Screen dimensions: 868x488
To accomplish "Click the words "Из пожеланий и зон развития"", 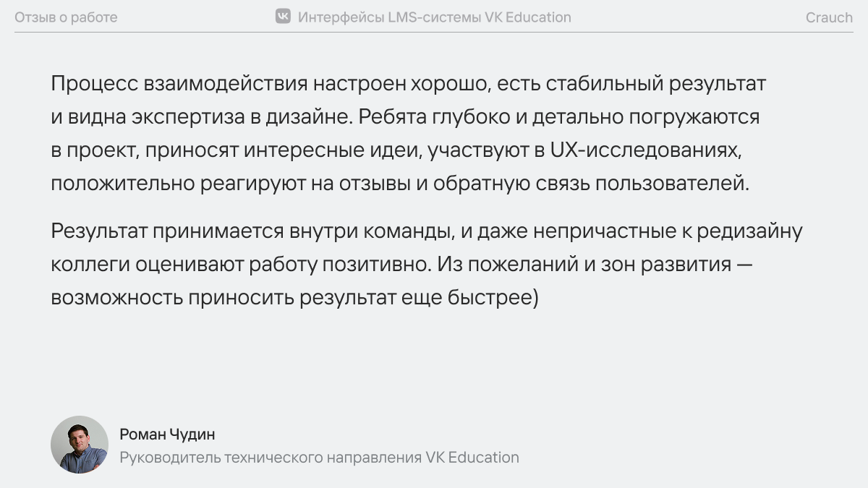I will (584, 265).
